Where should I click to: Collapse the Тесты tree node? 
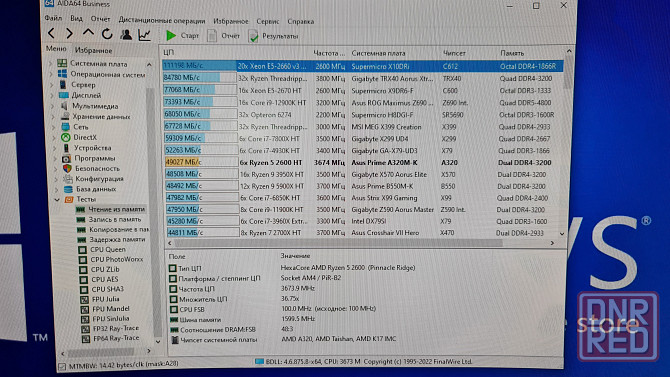click(57, 200)
